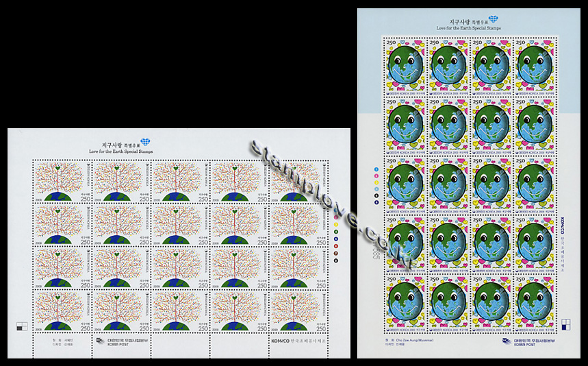Pick the yellow color dot on globe sheet

[x=376, y=182]
